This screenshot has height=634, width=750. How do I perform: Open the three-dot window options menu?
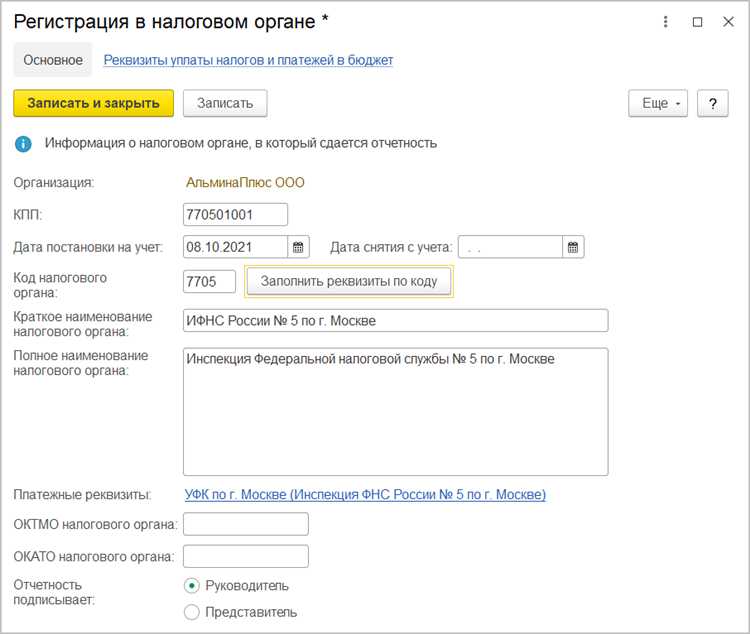tap(665, 22)
